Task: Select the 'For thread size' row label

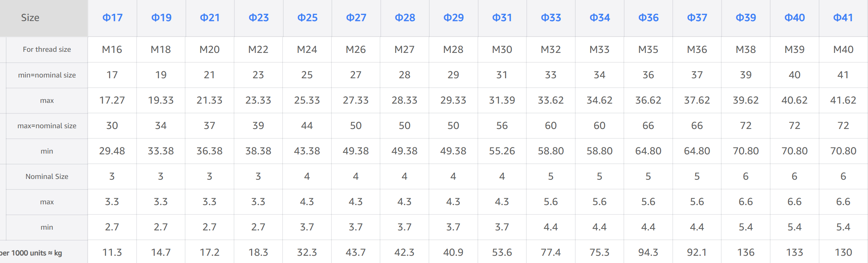Action: coord(47,49)
